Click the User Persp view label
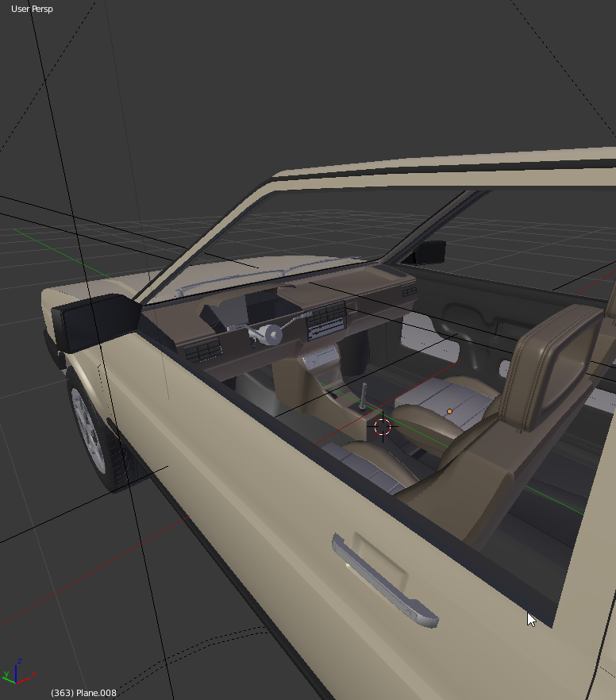Viewport: 616px width, 700px height. pyautogui.click(x=32, y=9)
